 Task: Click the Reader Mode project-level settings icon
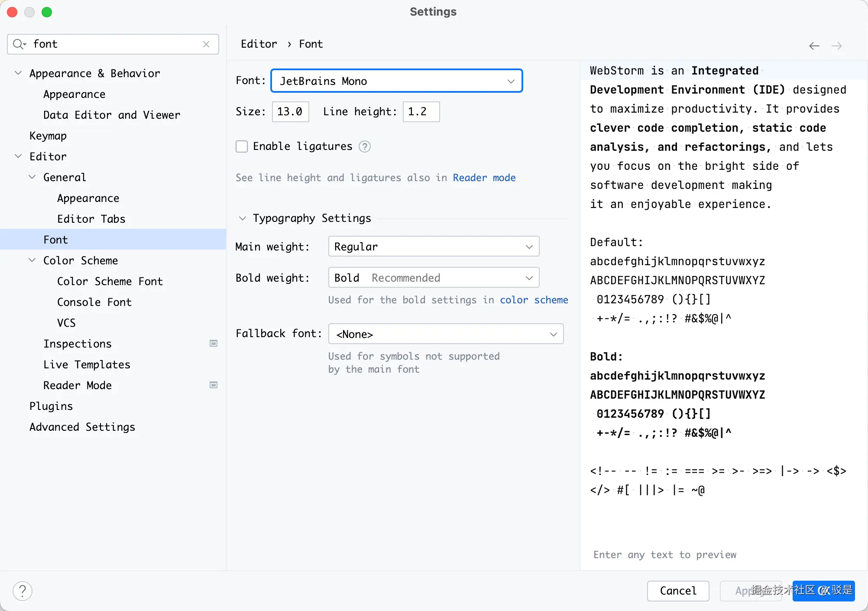coord(214,385)
